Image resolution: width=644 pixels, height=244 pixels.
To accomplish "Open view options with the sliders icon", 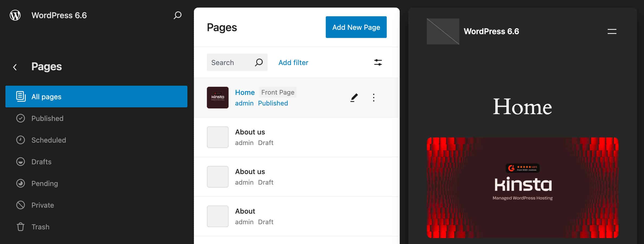I will (x=378, y=62).
